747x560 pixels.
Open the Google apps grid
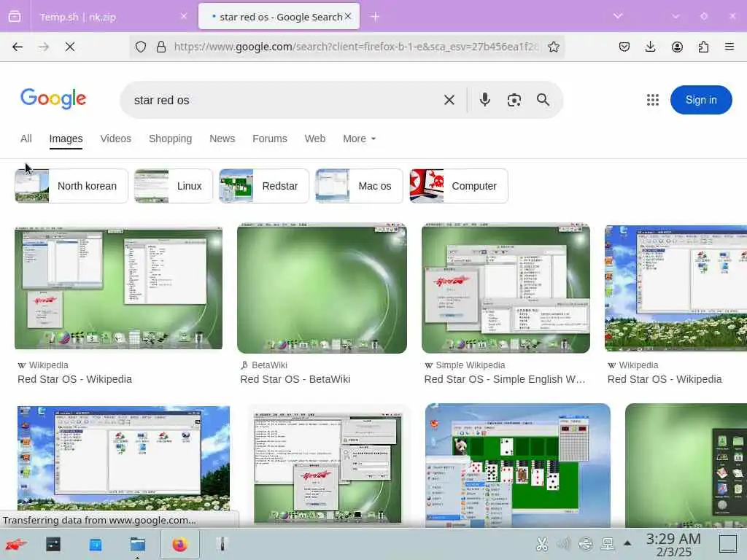point(653,100)
